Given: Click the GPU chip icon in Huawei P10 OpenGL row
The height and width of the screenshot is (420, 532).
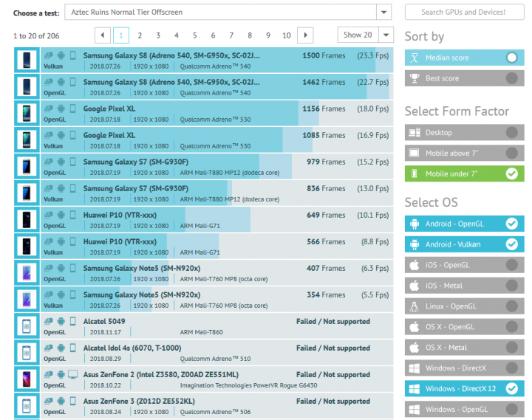Looking at the screenshot, I should pyautogui.click(x=49, y=215).
